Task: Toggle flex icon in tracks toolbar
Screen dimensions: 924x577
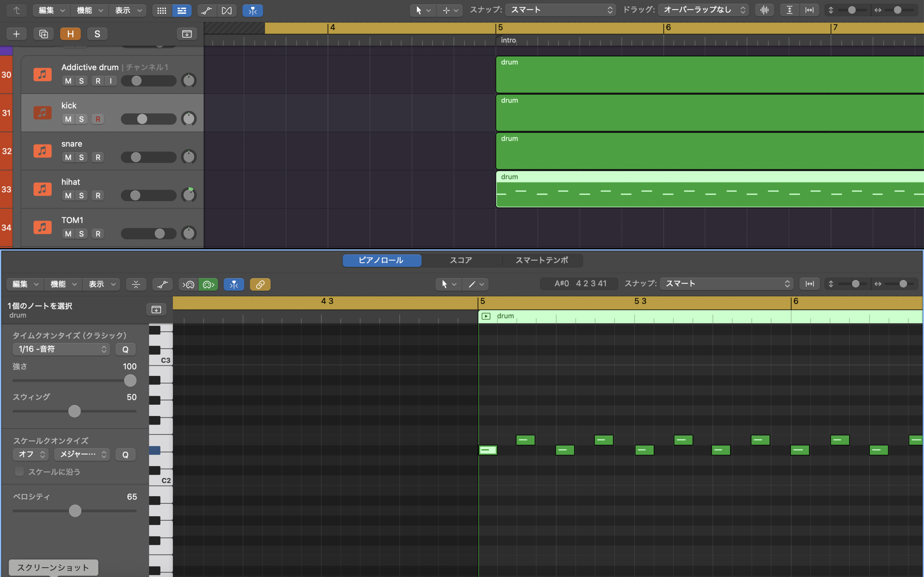Action: (227, 11)
